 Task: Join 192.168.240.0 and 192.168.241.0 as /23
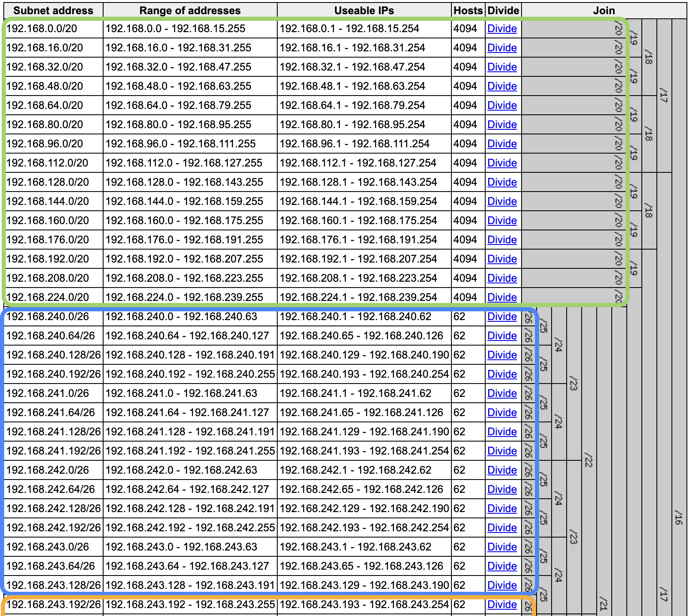[x=574, y=384]
